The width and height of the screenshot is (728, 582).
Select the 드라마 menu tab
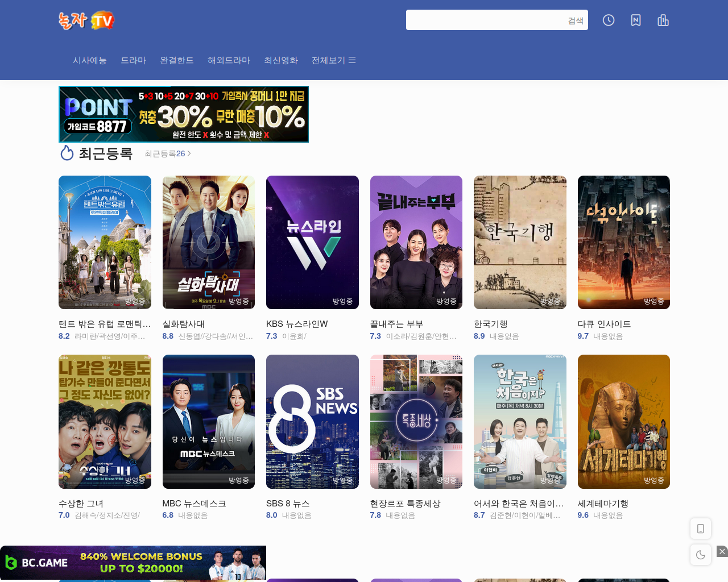coord(134,60)
